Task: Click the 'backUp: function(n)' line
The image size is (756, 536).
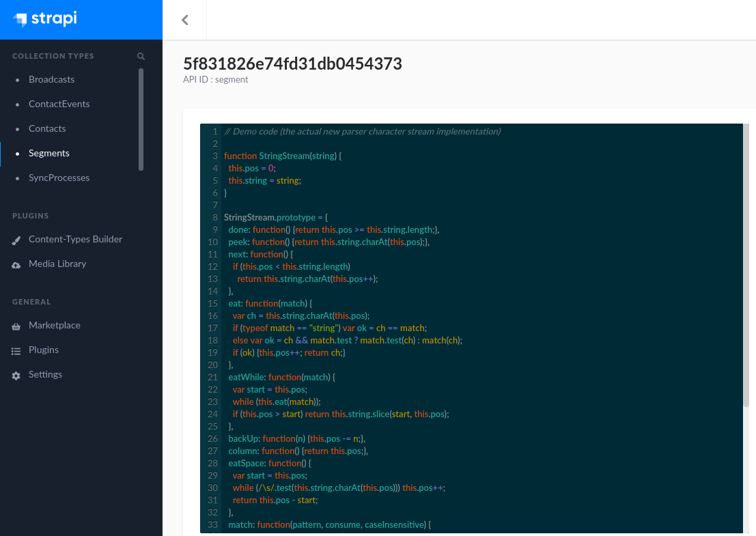Action: point(296,438)
